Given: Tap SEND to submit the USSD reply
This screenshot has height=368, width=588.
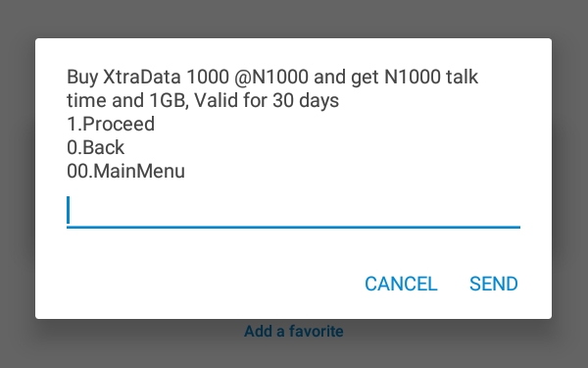Looking at the screenshot, I should pos(494,284).
